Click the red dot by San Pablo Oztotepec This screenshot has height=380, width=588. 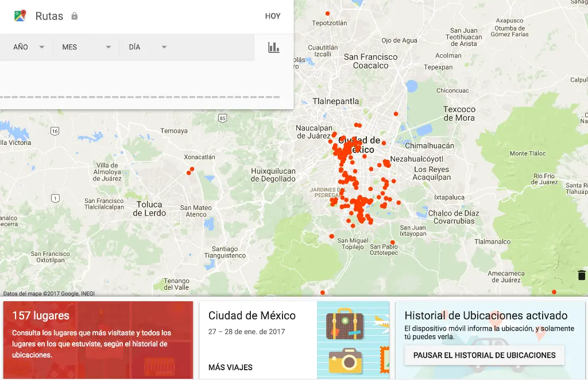coord(393,242)
